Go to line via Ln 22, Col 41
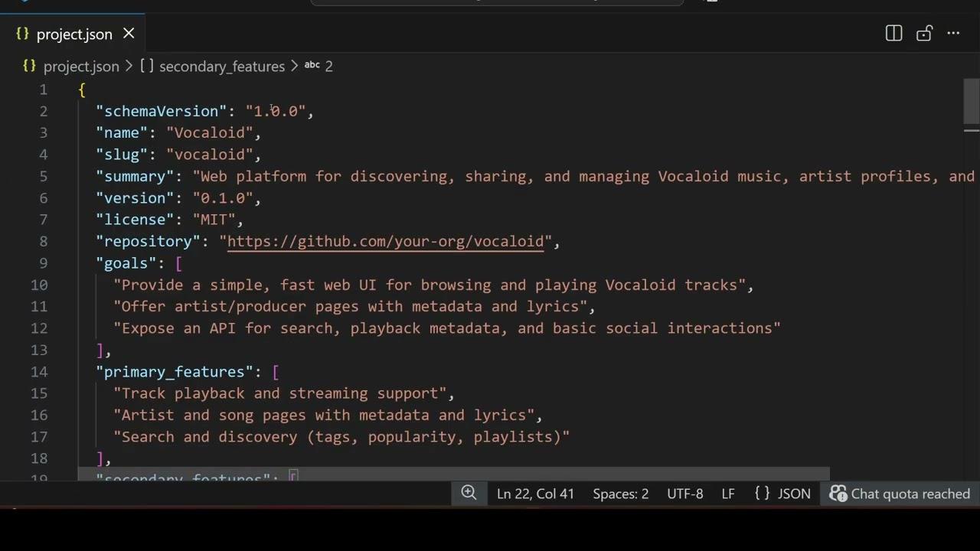Viewport: 980px width, 551px height. [x=535, y=494]
